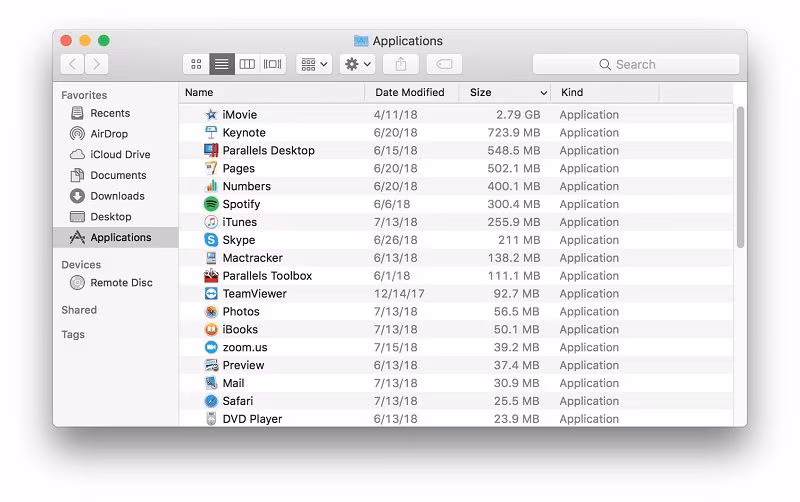Click the Recents sidebar icon
The image size is (800, 502).
(77, 113)
